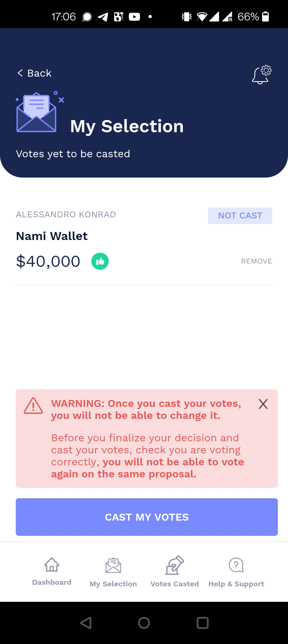
Task: Tap the My Selection envelope nav icon
Action: (113, 566)
